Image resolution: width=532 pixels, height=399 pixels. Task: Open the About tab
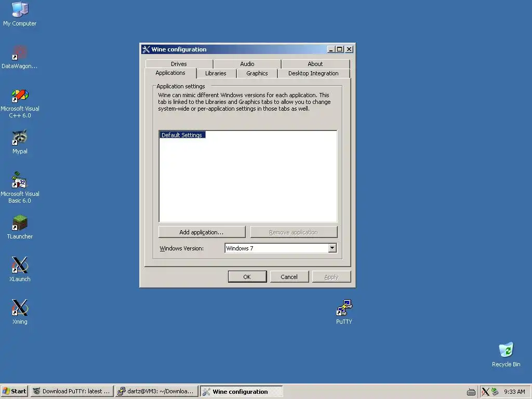pyautogui.click(x=315, y=64)
